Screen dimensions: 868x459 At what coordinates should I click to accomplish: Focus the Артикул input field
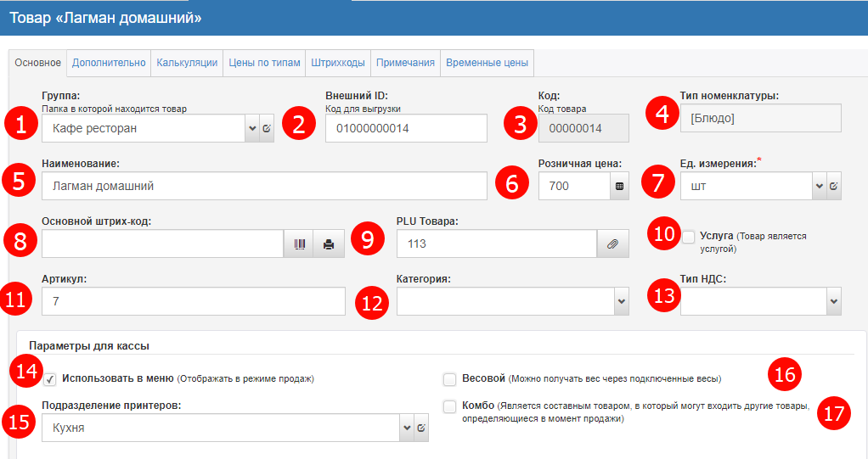[x=193, y=301]
